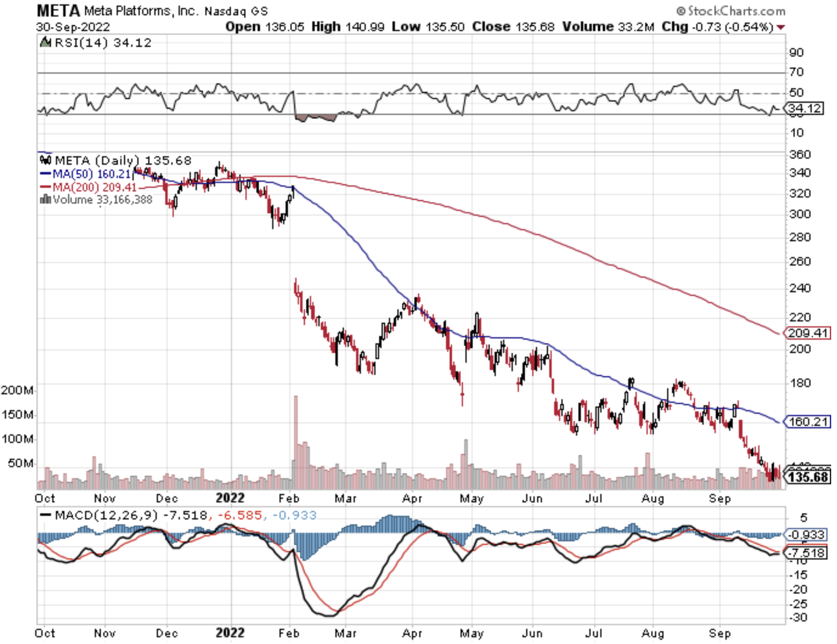Screen dimensions: 837x644
Task: Click the 209.41 price tag on the right axis
Action: pos(808,333)
